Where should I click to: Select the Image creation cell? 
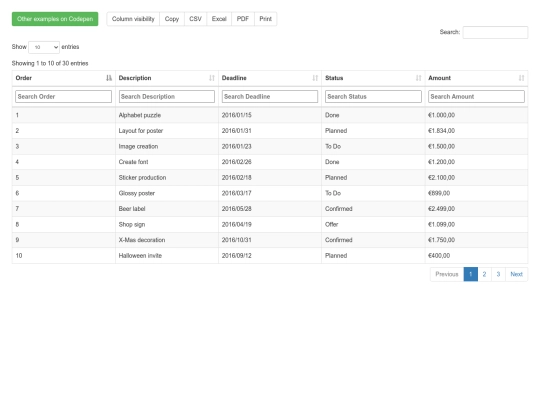coord(167,146)
